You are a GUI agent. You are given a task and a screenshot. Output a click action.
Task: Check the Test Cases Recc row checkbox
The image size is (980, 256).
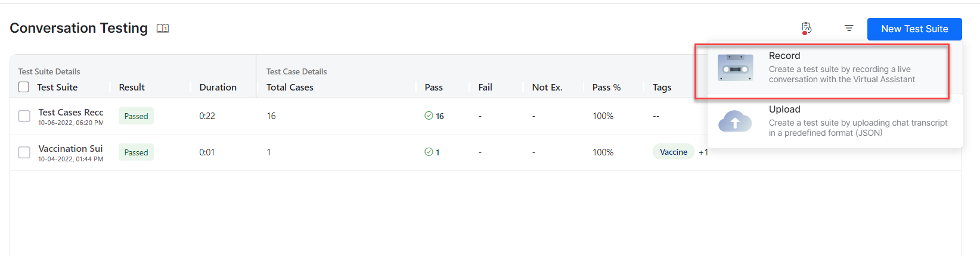[x=24, y=116]
